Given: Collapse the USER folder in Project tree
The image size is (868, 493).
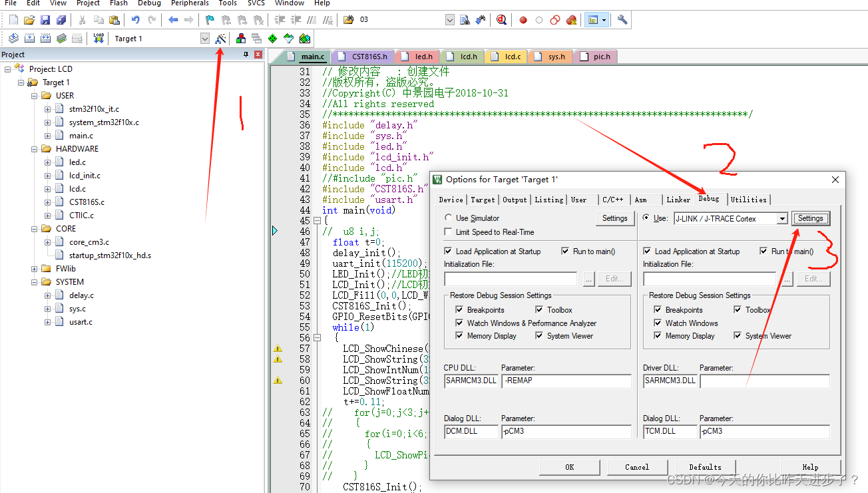Looking at the screenshot, I should (x=35, y=95).
